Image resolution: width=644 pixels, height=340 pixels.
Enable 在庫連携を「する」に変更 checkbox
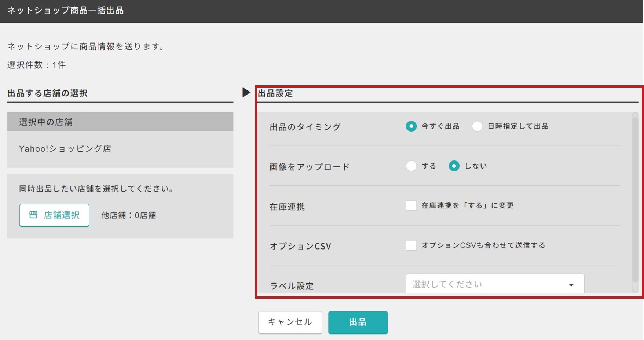(411, 206)
